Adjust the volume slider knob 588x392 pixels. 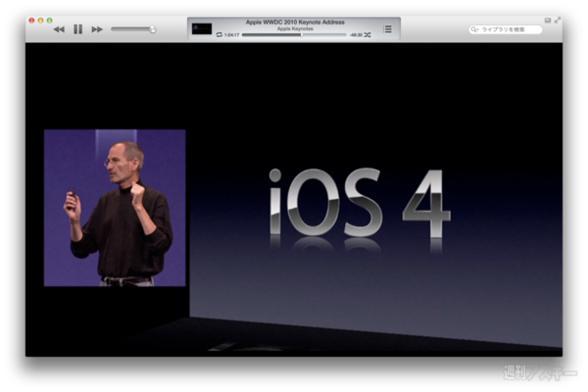(152, 29)
